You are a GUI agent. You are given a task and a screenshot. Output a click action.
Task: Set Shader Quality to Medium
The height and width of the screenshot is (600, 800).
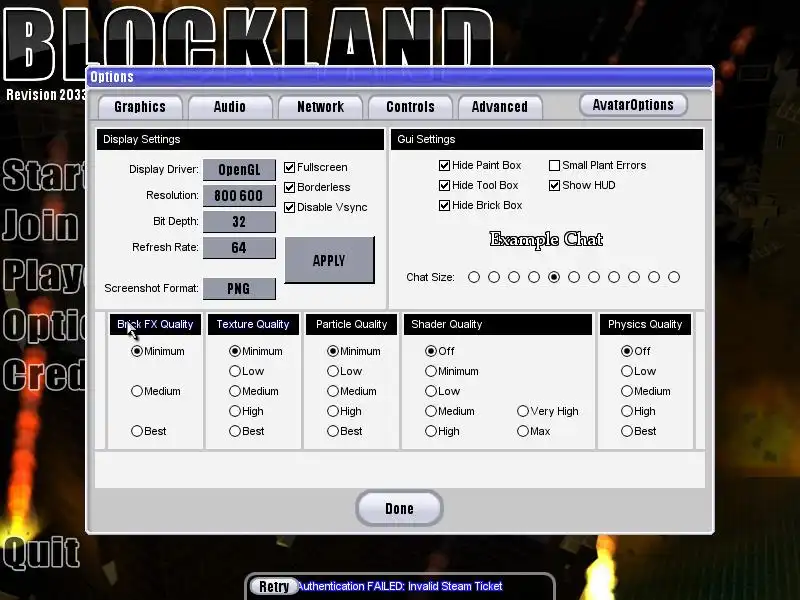coord(431,411)
